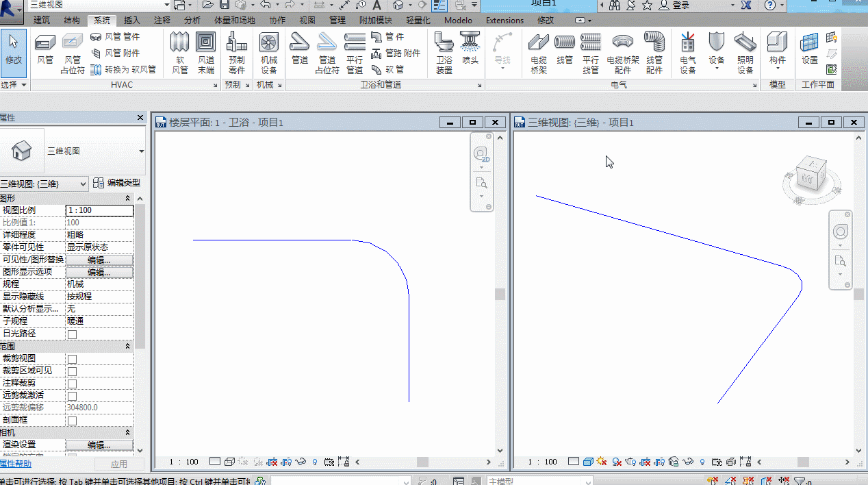Select the 管道 pipe tool

click(300, 51)
